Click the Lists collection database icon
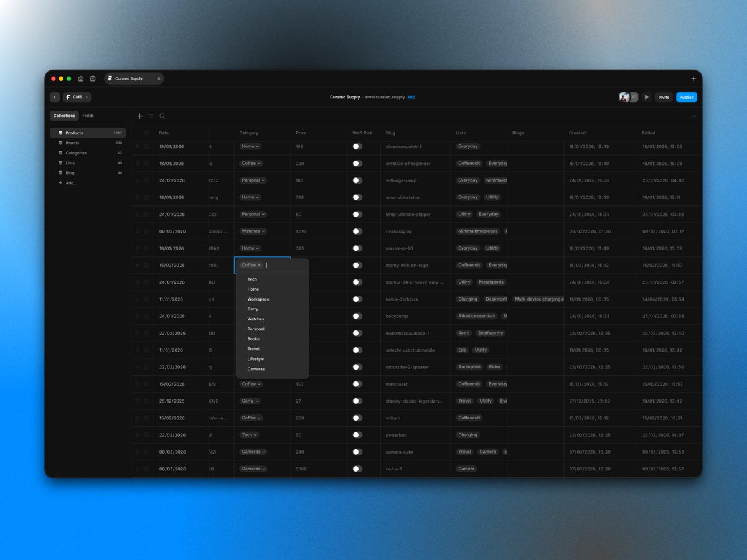Viewport: 747px width, 560px height. tap(60, 163)
